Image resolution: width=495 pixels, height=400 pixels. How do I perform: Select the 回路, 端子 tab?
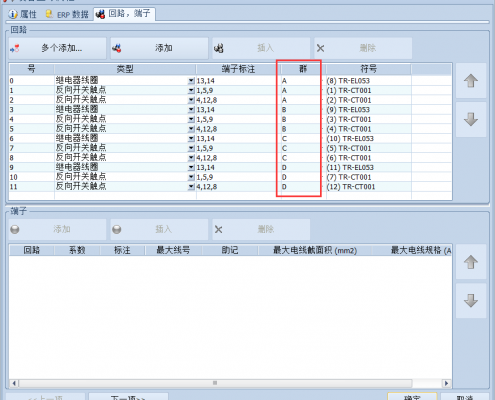click(124, 14)
